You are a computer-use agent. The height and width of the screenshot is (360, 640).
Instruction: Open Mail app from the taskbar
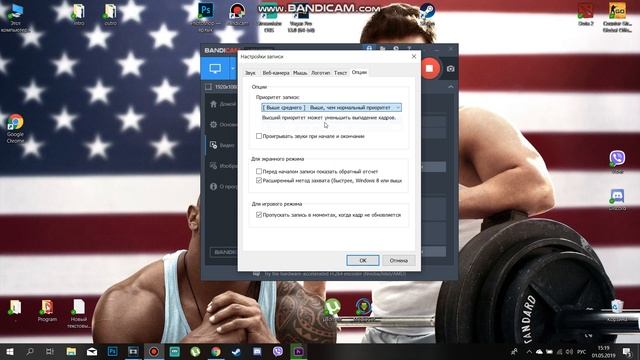click(92, 351)
